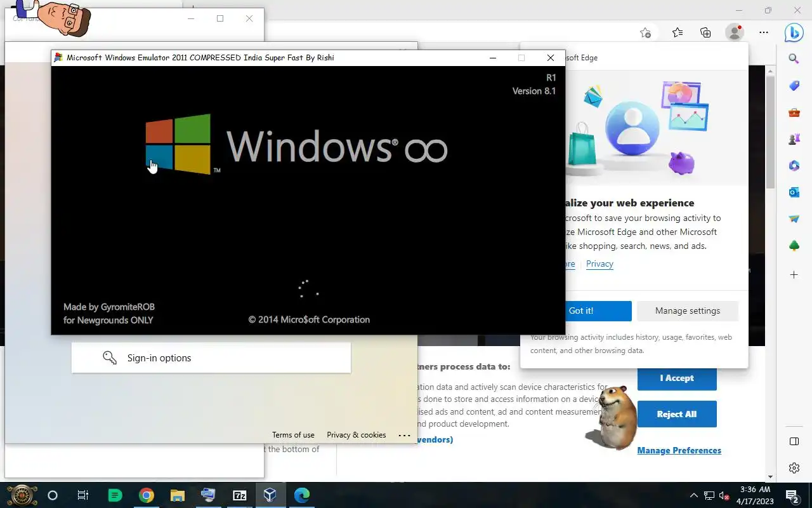Add a sidebar app with plus icon
The image size is (812, 508).
(794, 275)
